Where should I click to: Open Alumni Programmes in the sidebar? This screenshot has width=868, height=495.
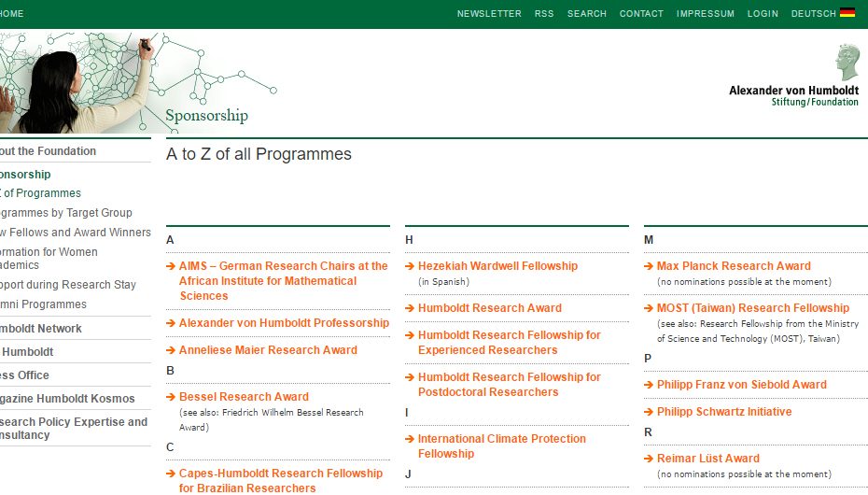pyautogui.click(x=43, y=304)
